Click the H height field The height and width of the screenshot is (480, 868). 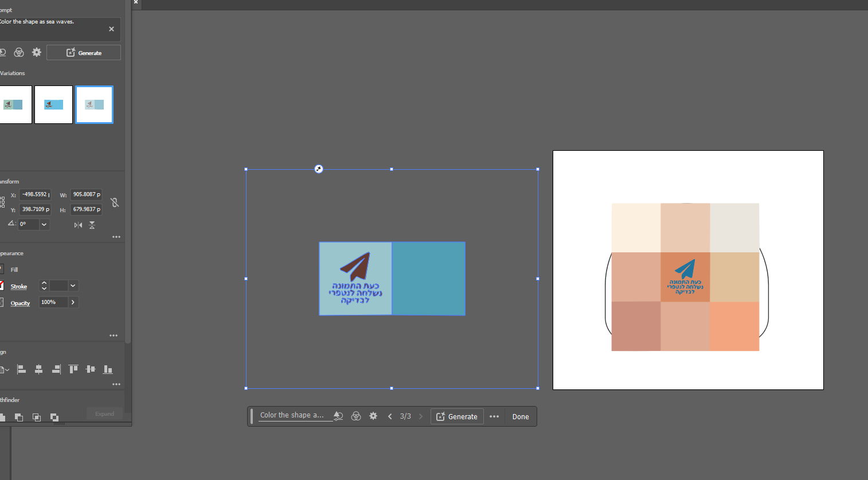click(x=86, y=209)
